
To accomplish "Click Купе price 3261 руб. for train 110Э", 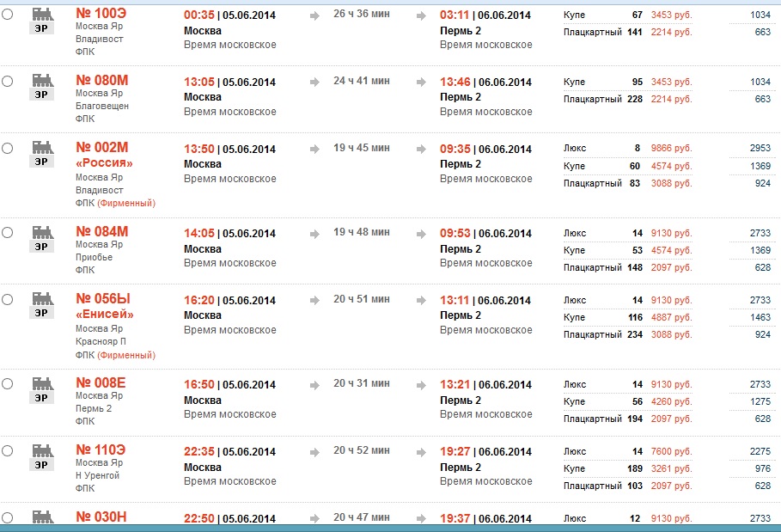I will click(x=671, y=468).
